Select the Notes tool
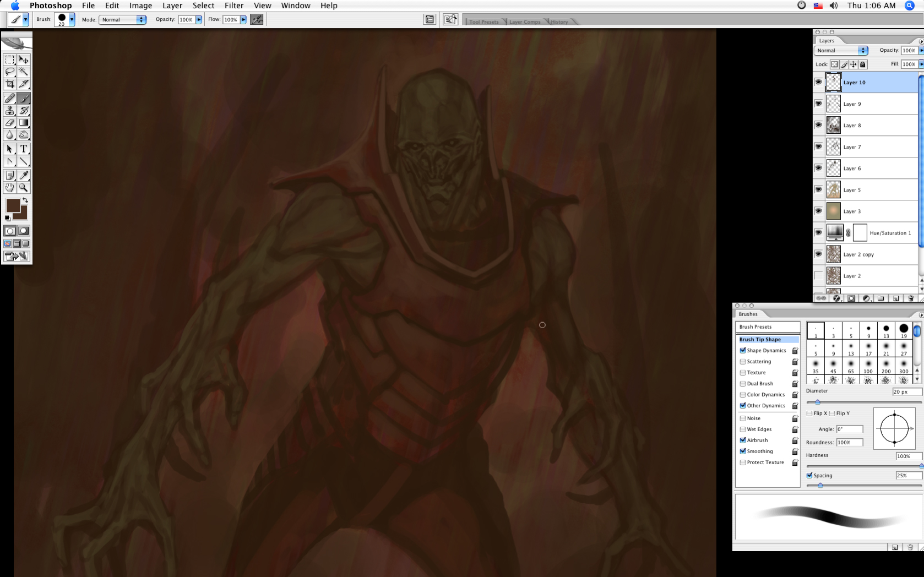Screen dimensions: 924x577 click(x=10, y=176)
